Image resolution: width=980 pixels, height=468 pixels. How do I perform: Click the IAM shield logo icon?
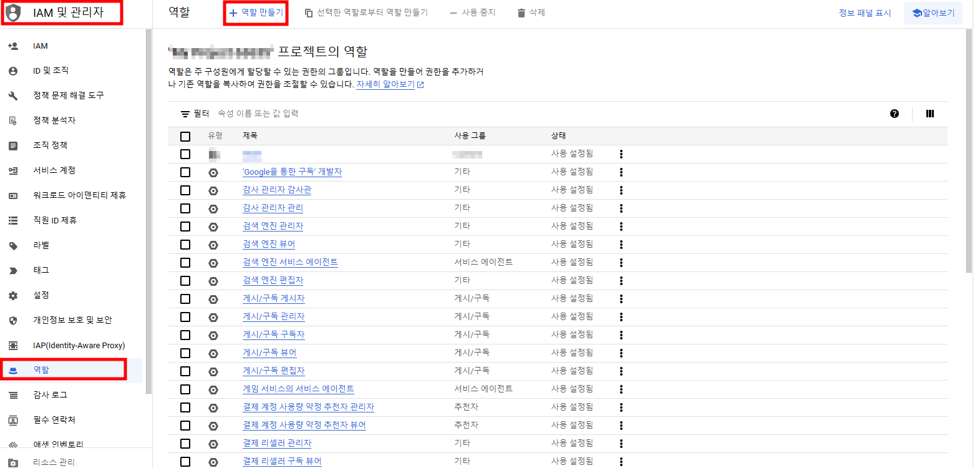click(x=13, y=12)
